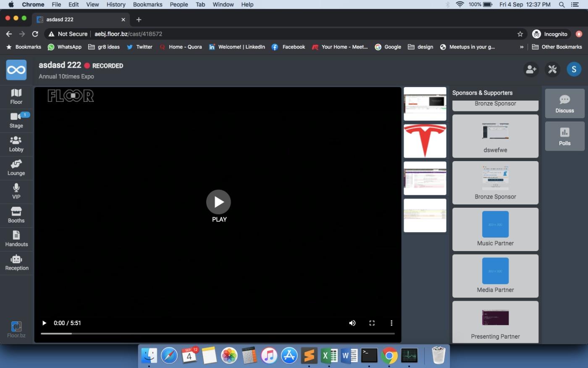This screenshot has width=588, height=368.
Task: Select the fourth mostly white thumbnail
Action: tap(425, 215)
